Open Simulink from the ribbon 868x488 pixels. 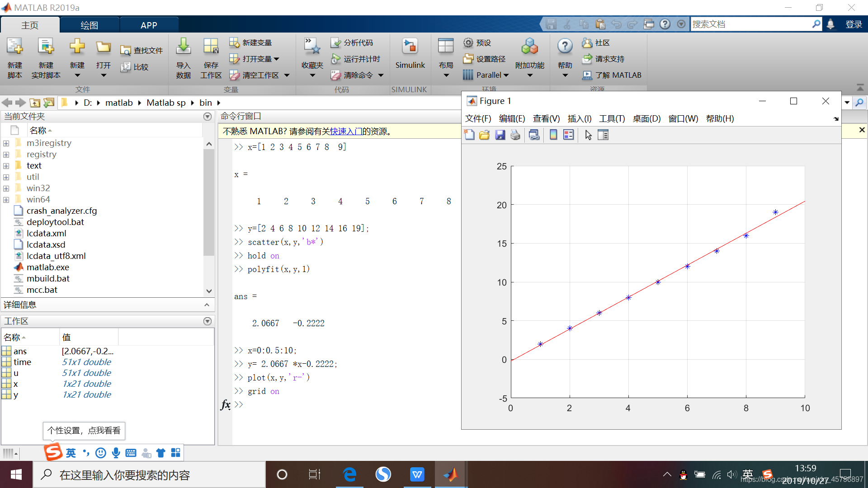[410, 53]
